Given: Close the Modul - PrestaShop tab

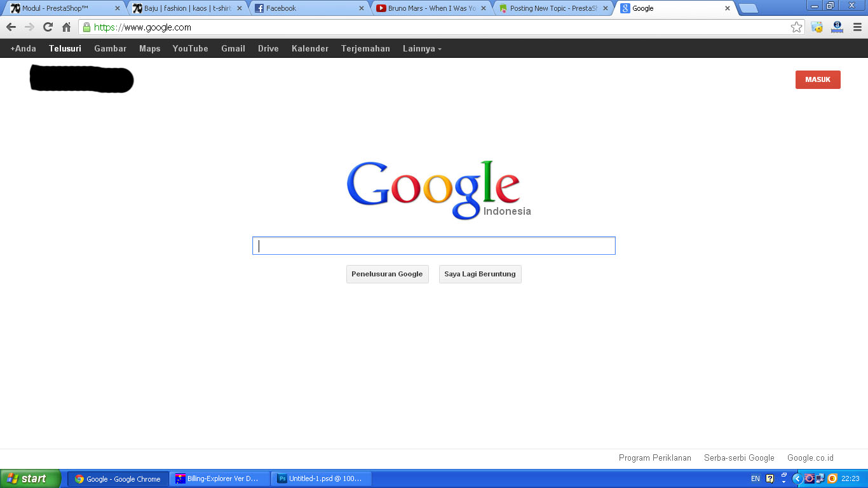Looking at the screenshot, I should tap(117, 8).
